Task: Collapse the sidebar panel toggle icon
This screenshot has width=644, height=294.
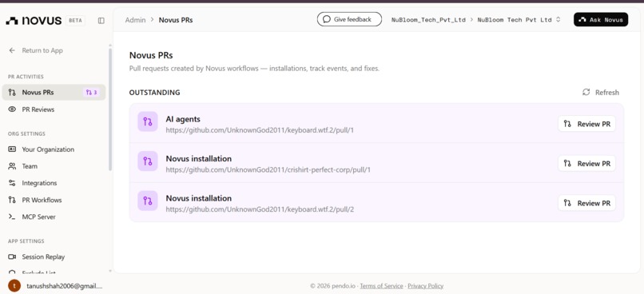Action: pyautogui.click(x=101, y=21)
